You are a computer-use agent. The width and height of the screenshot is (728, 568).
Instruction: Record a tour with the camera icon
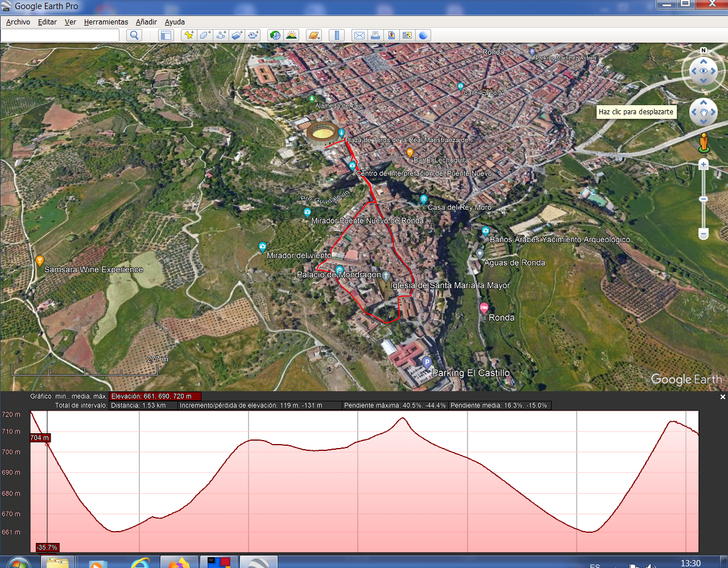[x=253, y=35]
